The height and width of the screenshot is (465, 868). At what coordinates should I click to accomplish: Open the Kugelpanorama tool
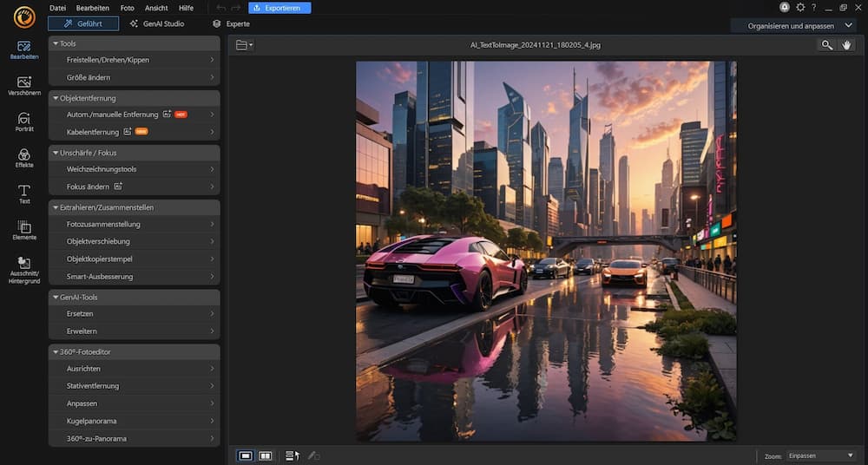click(x=134, y=421)
